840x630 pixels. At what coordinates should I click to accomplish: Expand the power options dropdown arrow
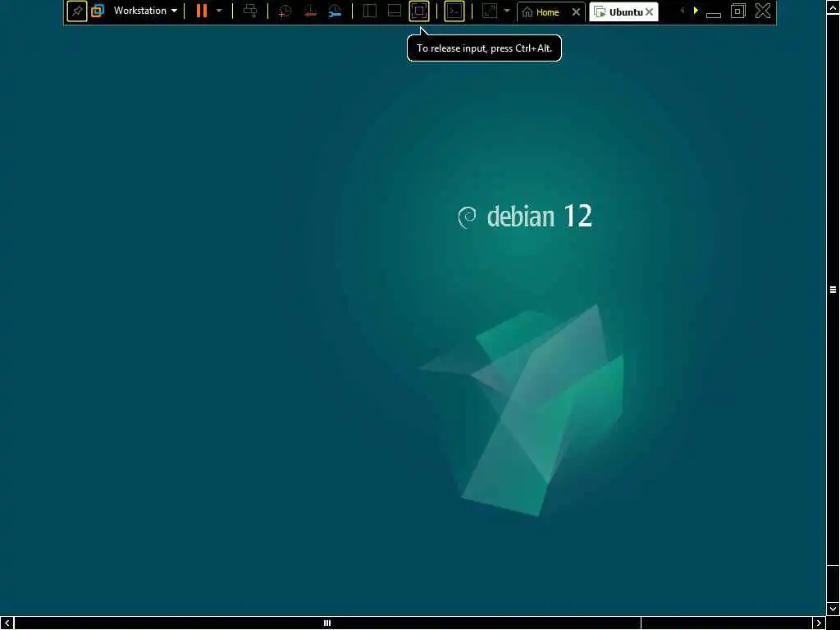coord(219,11)
